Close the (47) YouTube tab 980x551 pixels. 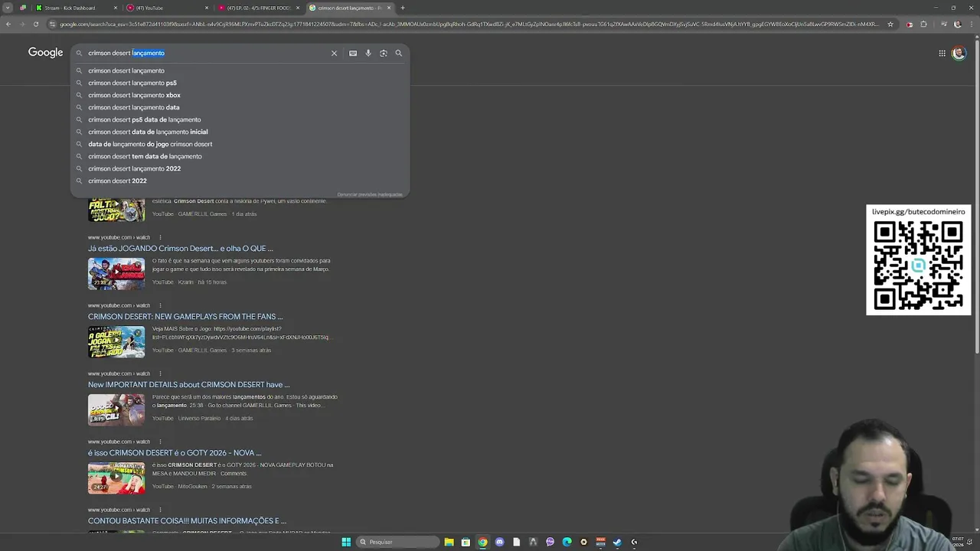(x=207, y=8)
